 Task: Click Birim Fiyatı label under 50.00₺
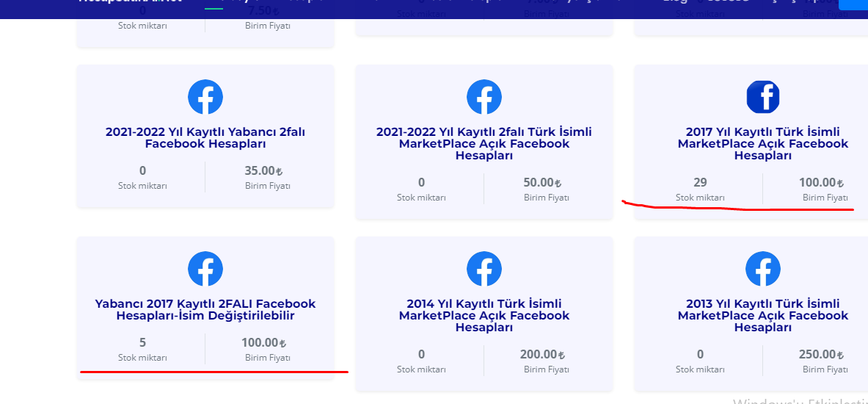point(547,198)
